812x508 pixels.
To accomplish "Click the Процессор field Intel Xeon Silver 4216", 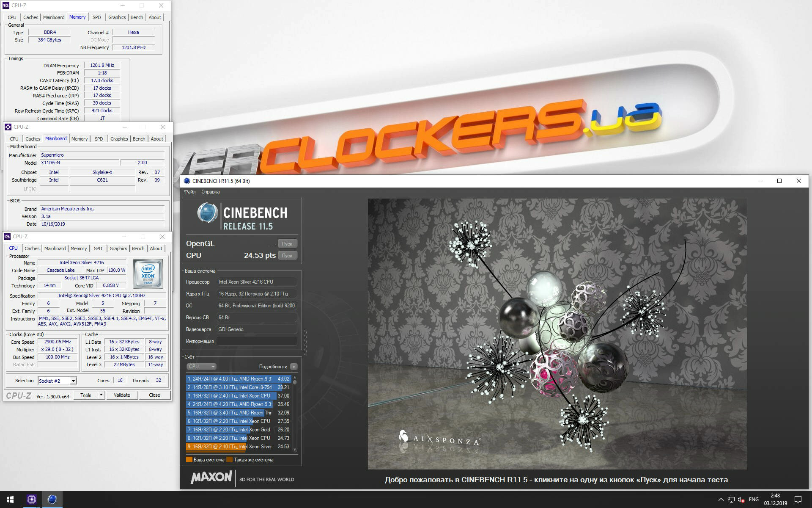I will pos(257,282).
